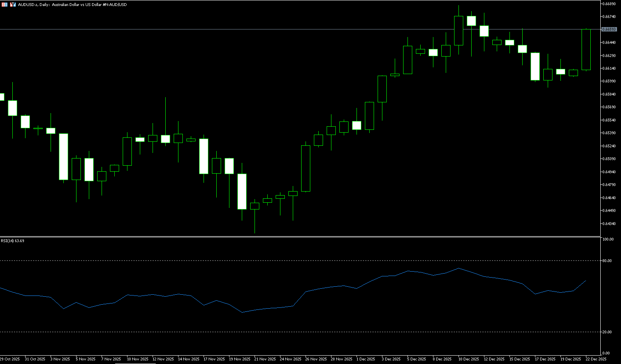This screenshot has height=364, width=621.
Task: Click the 10 Nov 2025 date label
Action: pyautogui.click(x=137, y=359)
